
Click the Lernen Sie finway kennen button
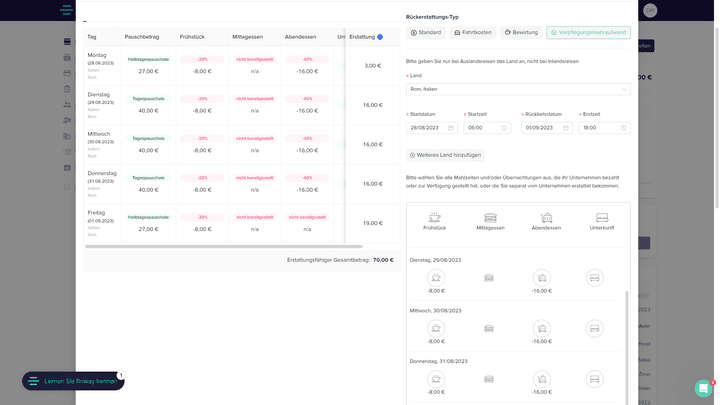coord(73,381)
